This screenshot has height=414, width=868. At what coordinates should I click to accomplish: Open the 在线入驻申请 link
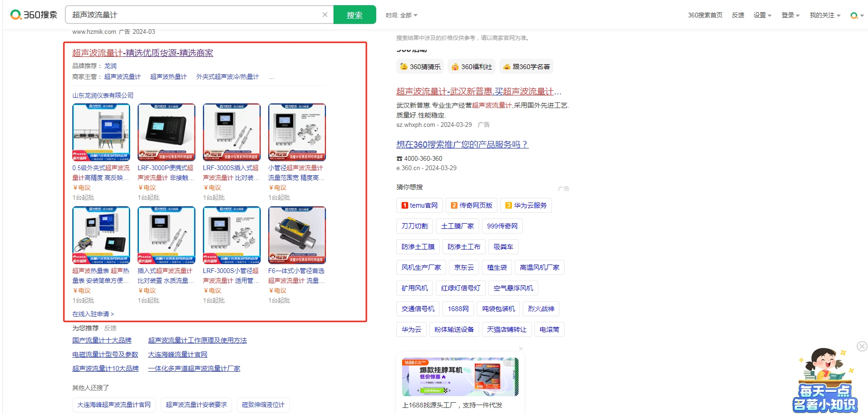tap(93, 314)
